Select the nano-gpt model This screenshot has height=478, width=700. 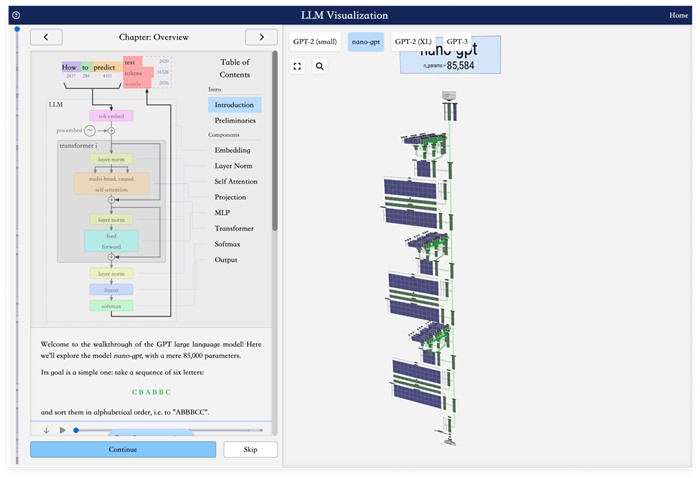tap(366, 42)
